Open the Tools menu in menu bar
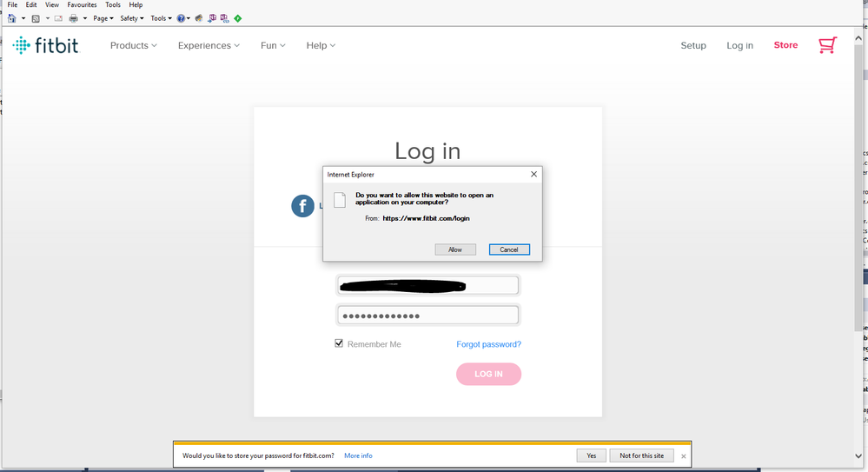 113,4
